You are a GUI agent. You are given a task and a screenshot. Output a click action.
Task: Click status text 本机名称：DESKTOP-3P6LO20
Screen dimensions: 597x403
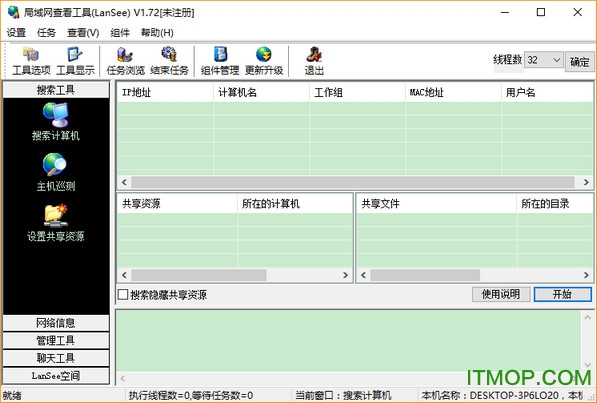[x=490, y=395]
